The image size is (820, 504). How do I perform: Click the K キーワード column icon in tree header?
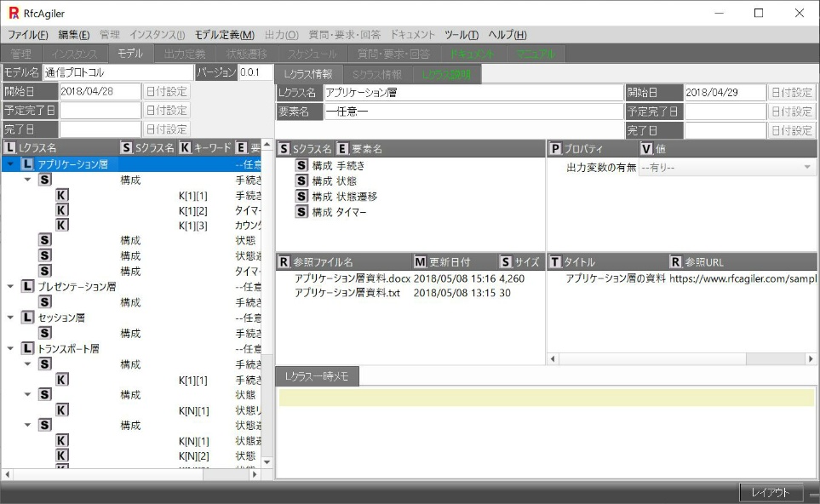click(x=185, y=148)
